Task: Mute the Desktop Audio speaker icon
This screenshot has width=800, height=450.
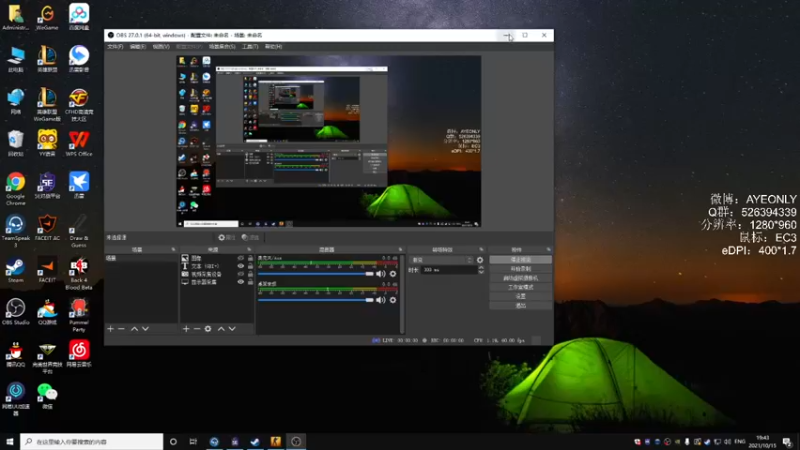Action: (x=381, y=300)
